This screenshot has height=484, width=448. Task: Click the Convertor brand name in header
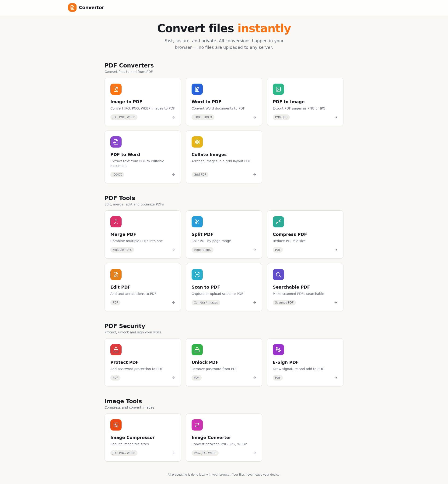[x=91, y=7]
